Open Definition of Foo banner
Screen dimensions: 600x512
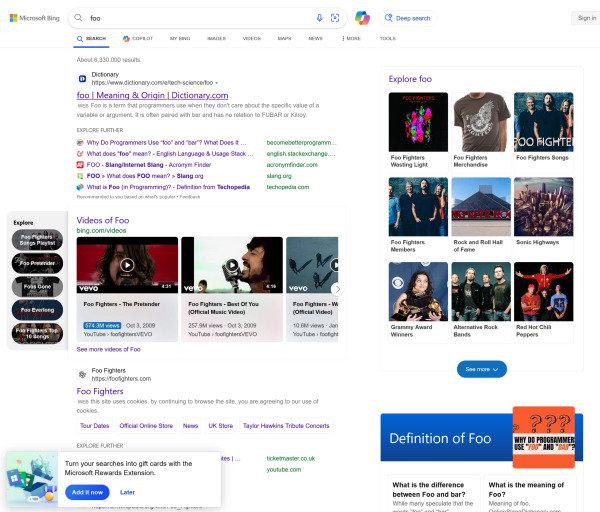coord(481,437)
